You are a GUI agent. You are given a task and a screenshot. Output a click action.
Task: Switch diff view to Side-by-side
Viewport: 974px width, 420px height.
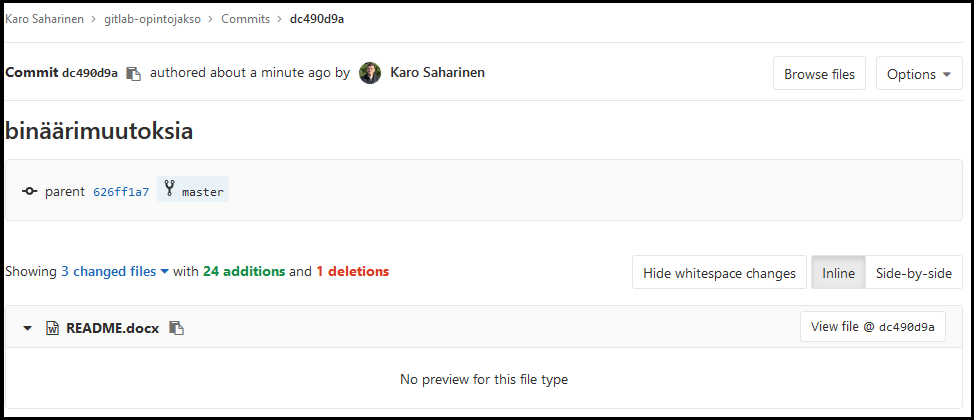(913, 273)
